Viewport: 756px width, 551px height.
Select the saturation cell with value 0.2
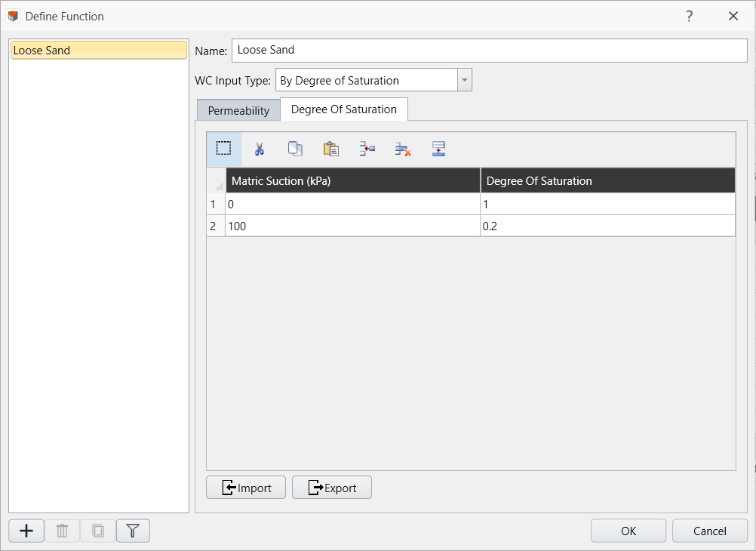tap(608, 226)
